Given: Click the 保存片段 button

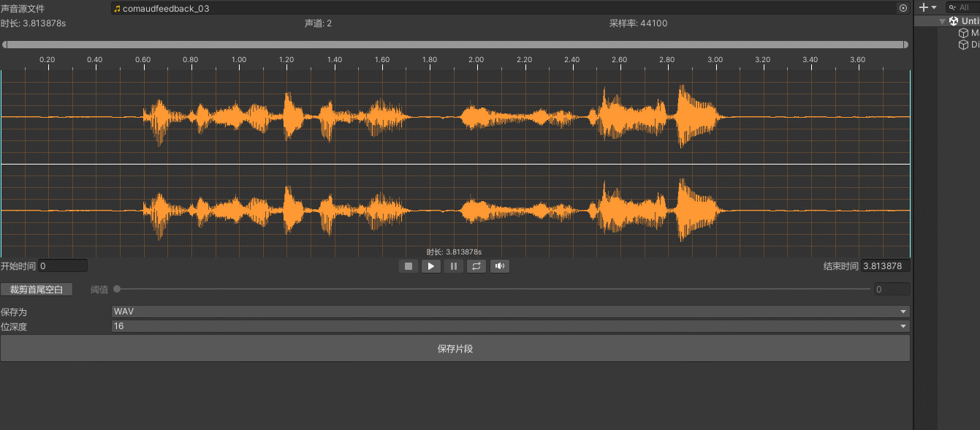Looking at the screenshot, I should [x=455, y=349].
